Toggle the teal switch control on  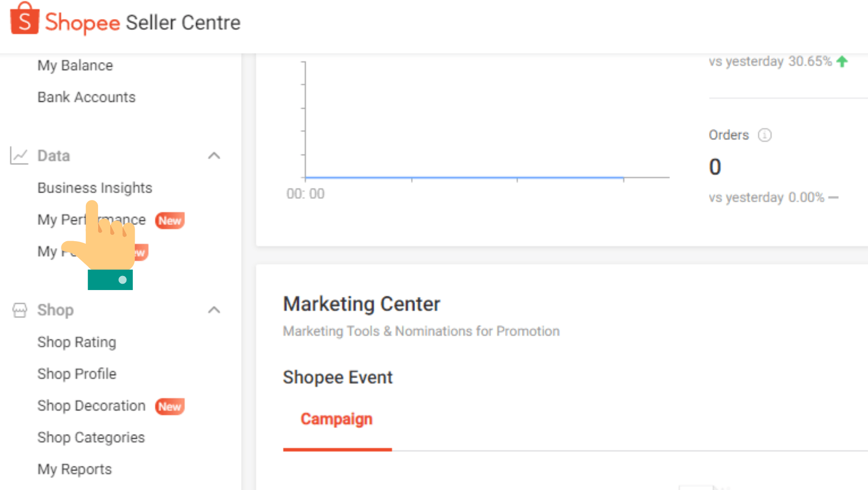(x=110, y=280)
